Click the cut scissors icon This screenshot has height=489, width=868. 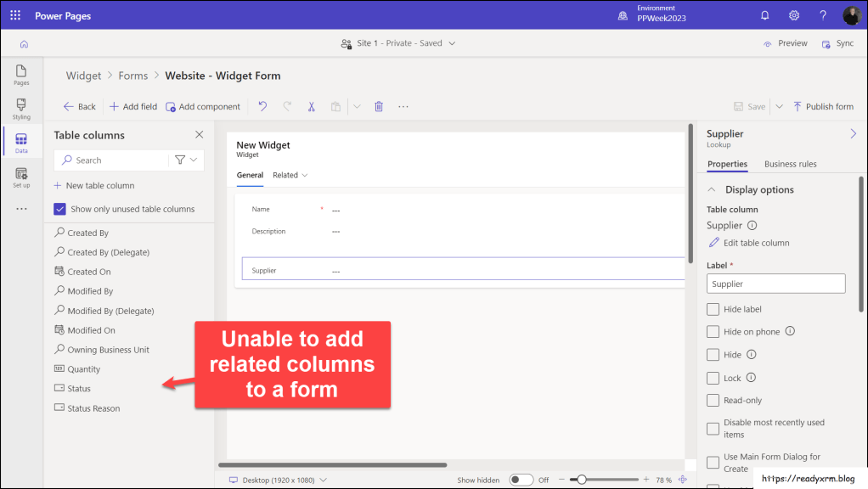coord(312,107)
